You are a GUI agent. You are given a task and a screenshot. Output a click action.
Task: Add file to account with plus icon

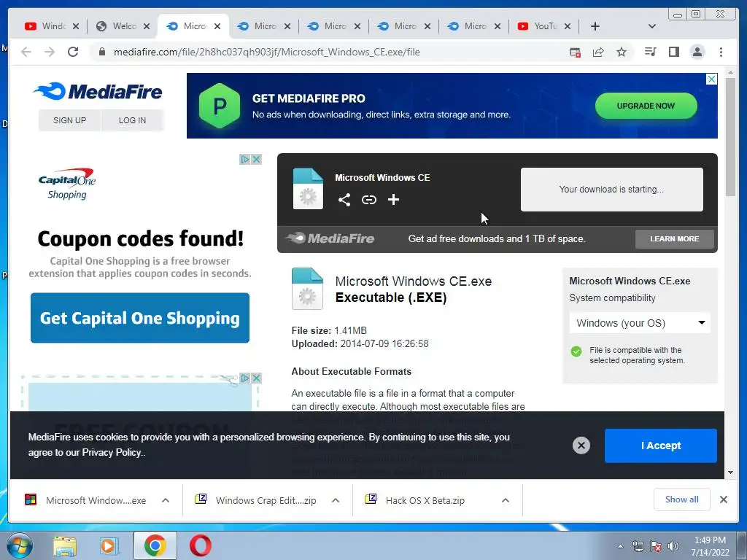(393, 200)
